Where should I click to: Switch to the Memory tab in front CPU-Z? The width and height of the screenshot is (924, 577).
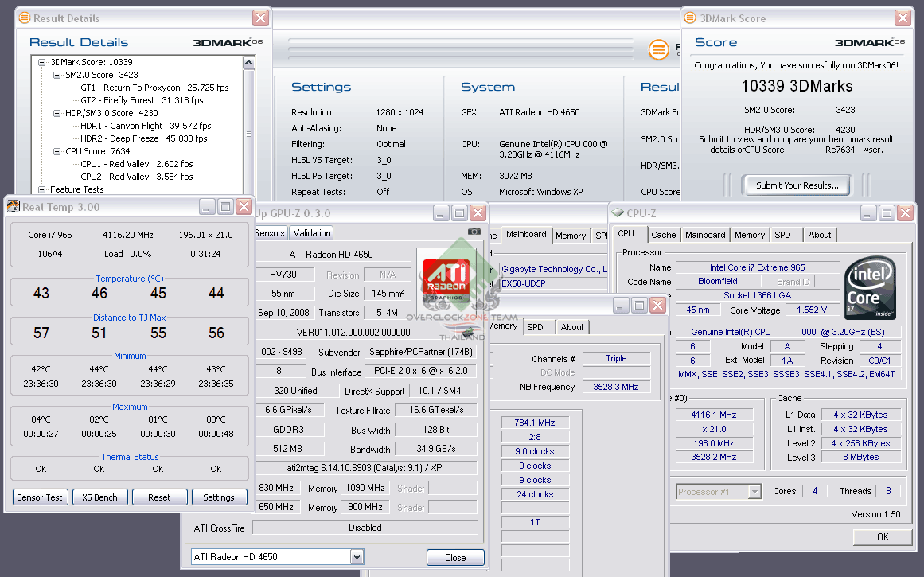pos(749,235)
